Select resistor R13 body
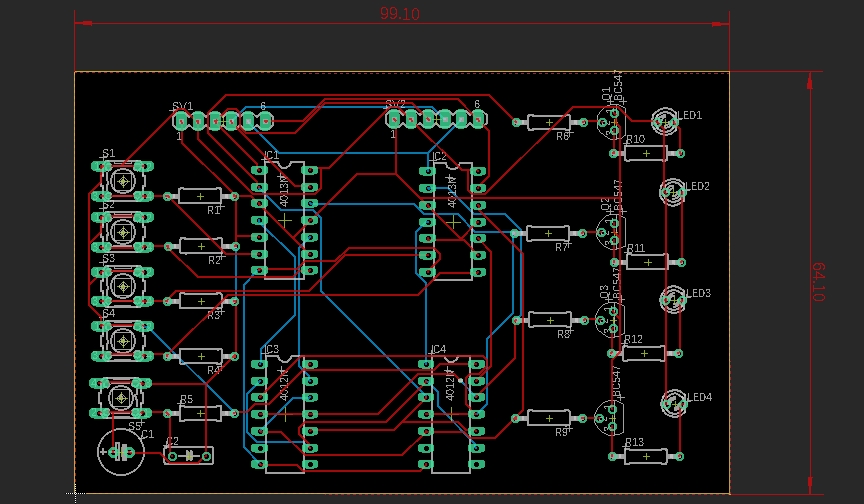The height and width of the screenshot is (504, 864). point(646,456)
